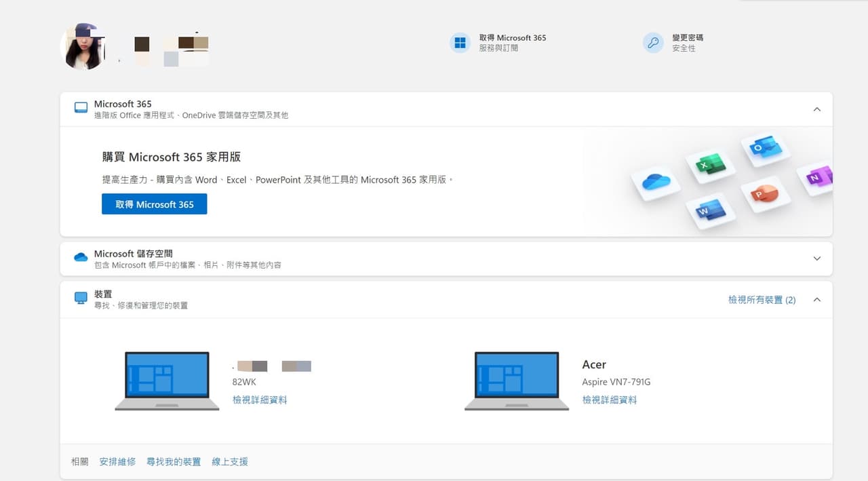Click the 相關 label in footer

click(80, 462)
